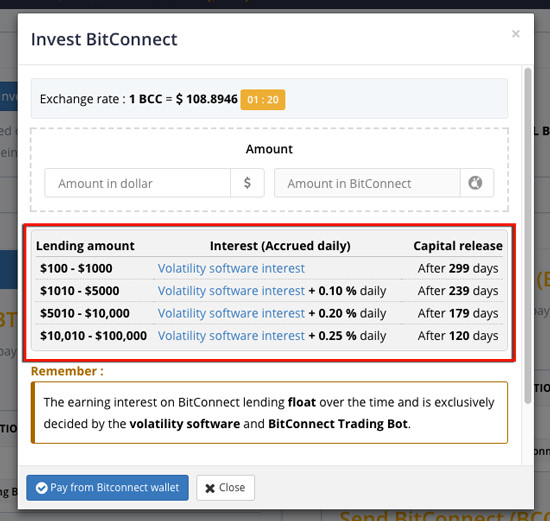Focus the Amount in dollar input field
The width and height of the screenshot is (550, 521).
(x=138, y=183)
